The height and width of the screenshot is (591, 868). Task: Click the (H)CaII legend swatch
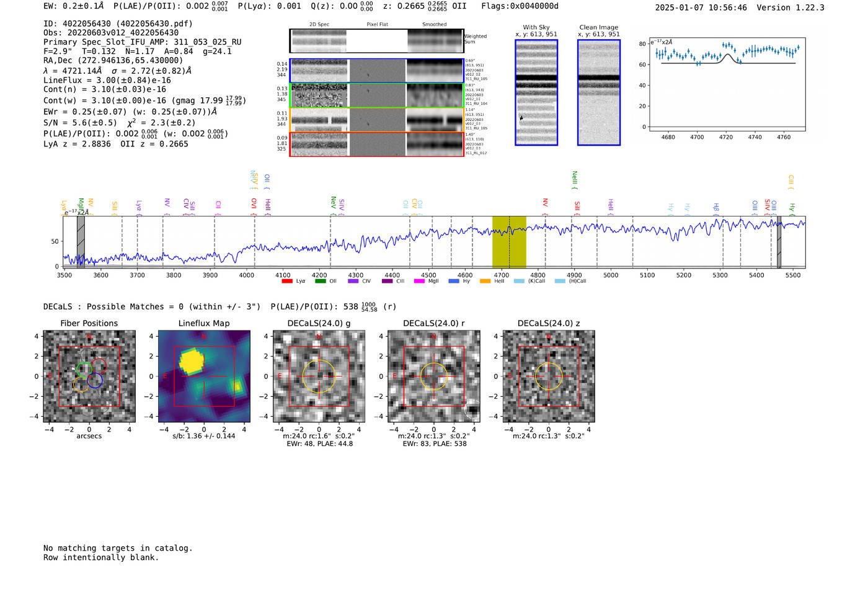[560, 281]
